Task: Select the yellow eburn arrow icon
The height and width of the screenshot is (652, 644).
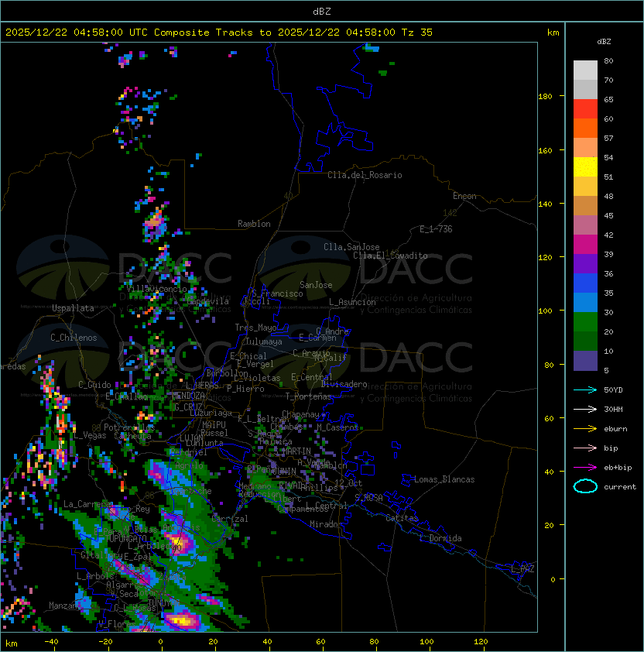Action: (x=585, y=429)
